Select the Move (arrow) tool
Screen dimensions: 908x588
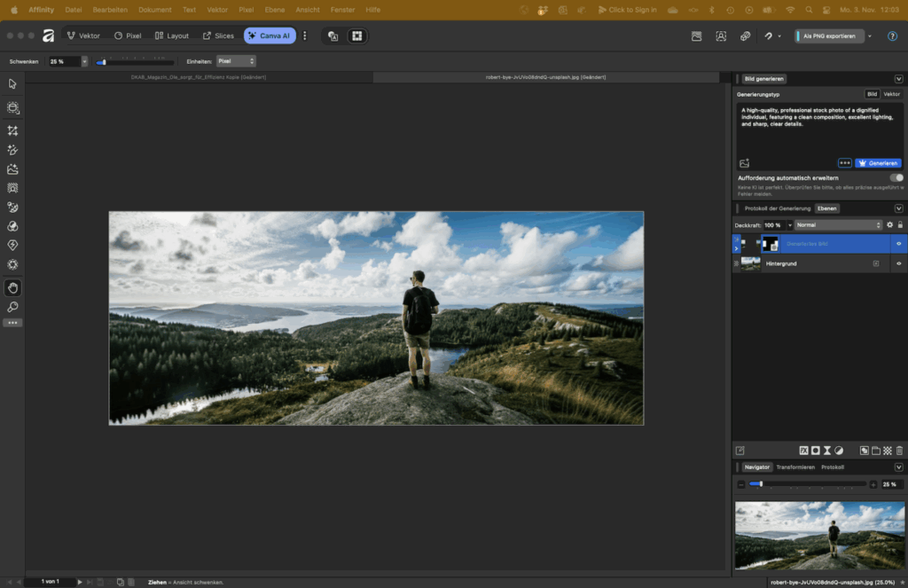click(12, 84)
